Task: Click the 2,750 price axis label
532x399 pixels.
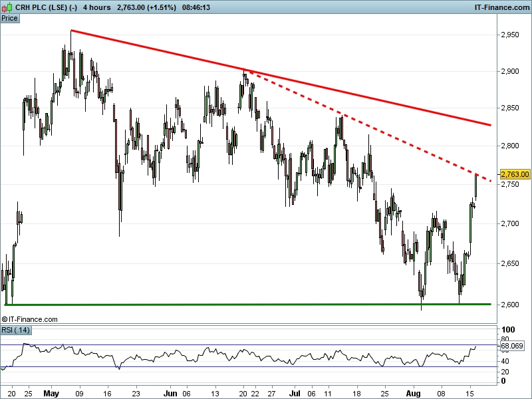Action: pyautogui.click(x=510, y=184)
